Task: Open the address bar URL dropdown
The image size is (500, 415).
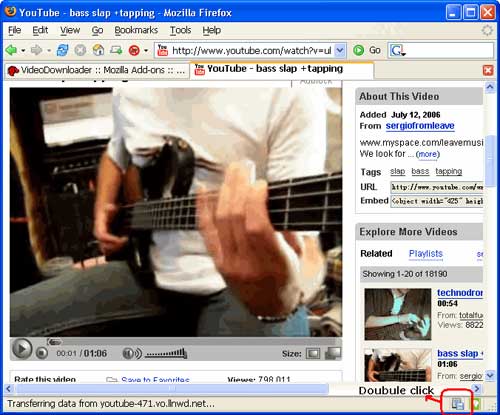Action: (x=340, y=50)
